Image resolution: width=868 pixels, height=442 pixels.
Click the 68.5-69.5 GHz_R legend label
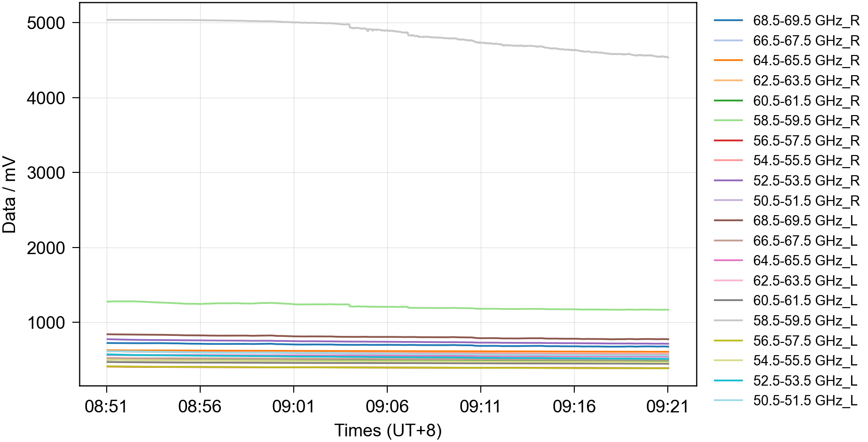click(x=806, y=21)
